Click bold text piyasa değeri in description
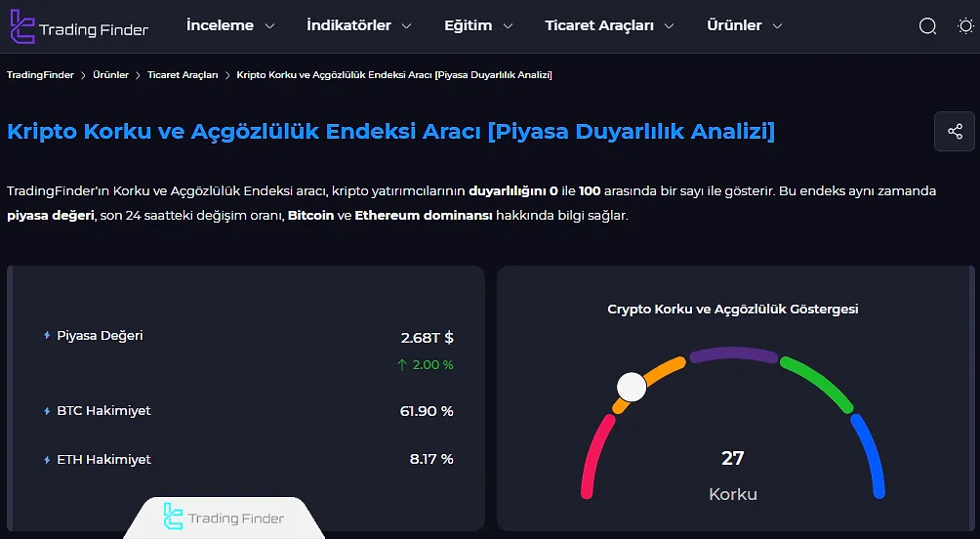The image size is (980, 539). point(51,217)
